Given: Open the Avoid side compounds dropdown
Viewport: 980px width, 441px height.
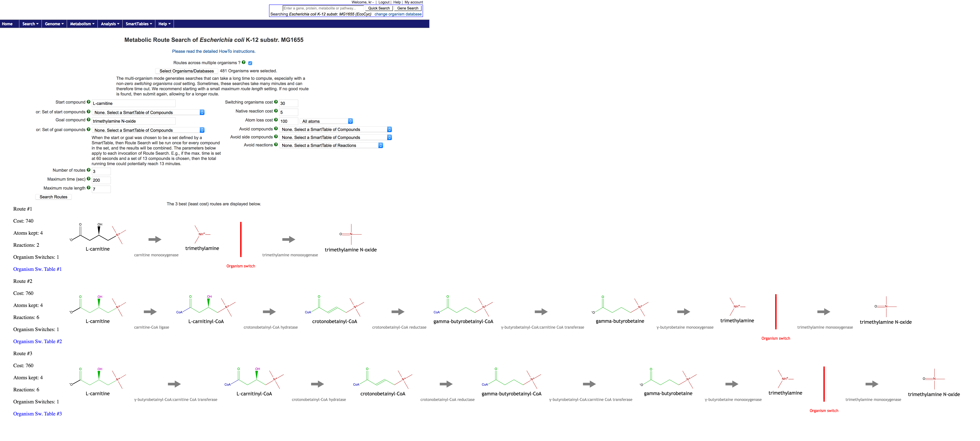Looking at the screenshot, I should [x=336, y=137].
